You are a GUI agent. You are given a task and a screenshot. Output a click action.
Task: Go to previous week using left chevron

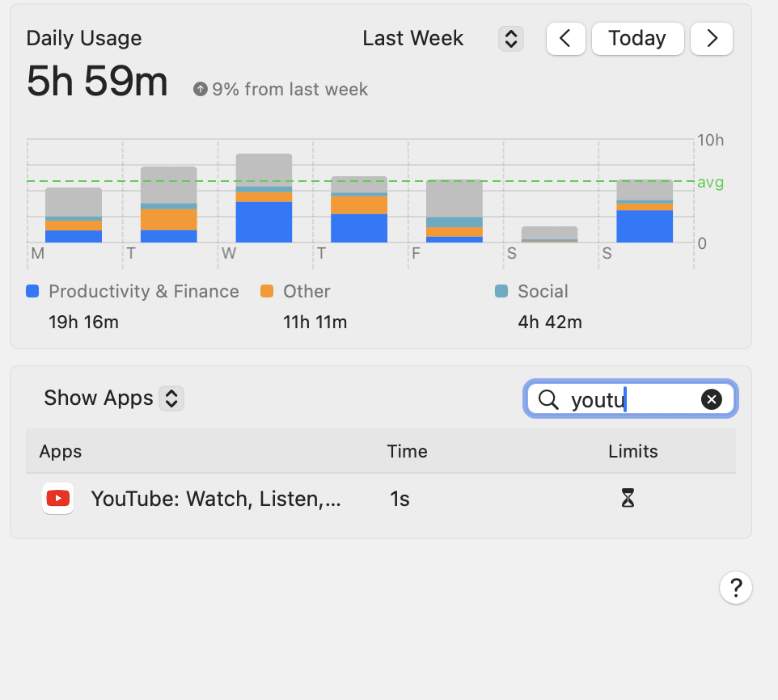click(x=566, y=39)
